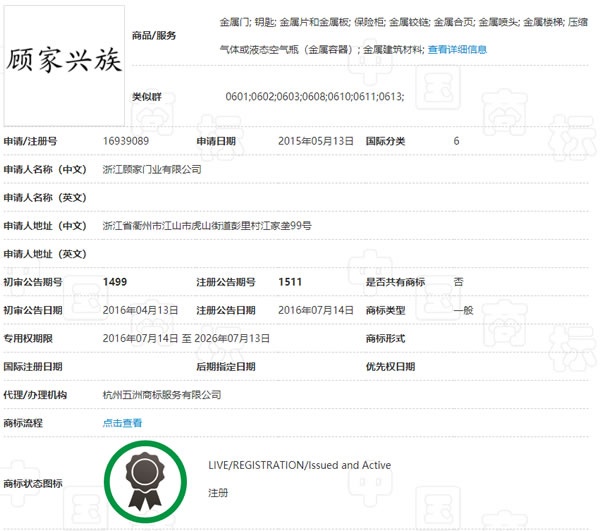
Task: Click the 国际分类 label
Action: click(385, 141)
